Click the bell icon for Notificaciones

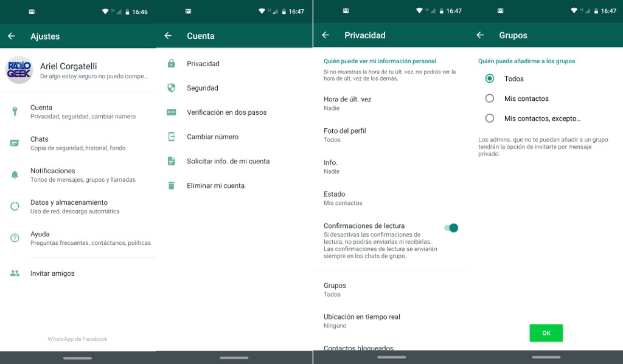pyautogui.click(x=15, y=175)
